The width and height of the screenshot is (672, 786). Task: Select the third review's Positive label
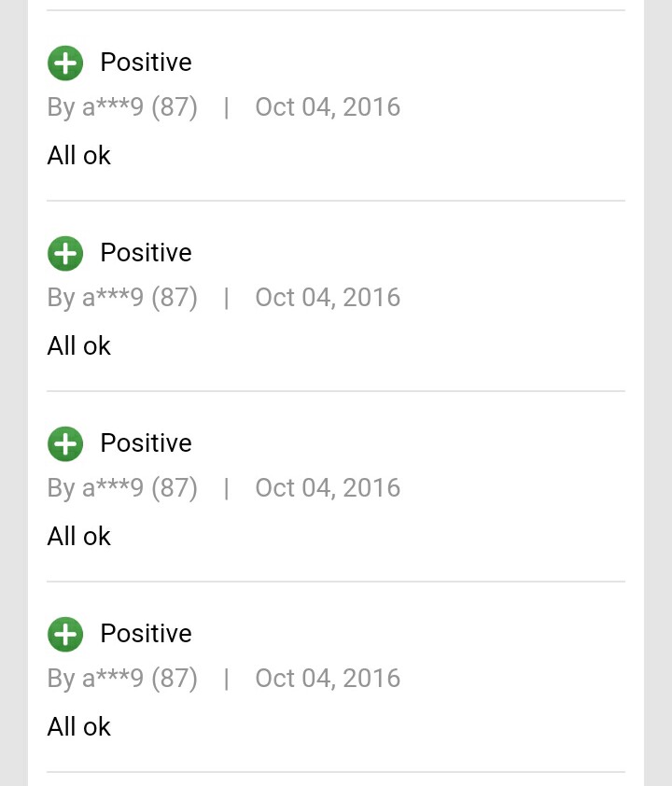click(146, 443)
